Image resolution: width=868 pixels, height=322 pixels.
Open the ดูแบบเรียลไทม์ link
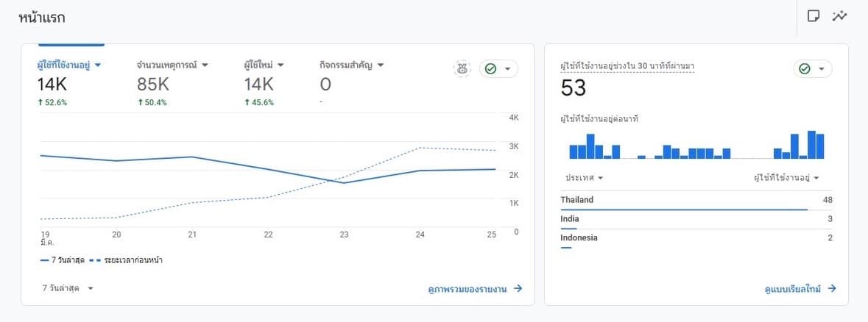pyautogui.click(x=800, y=289)
